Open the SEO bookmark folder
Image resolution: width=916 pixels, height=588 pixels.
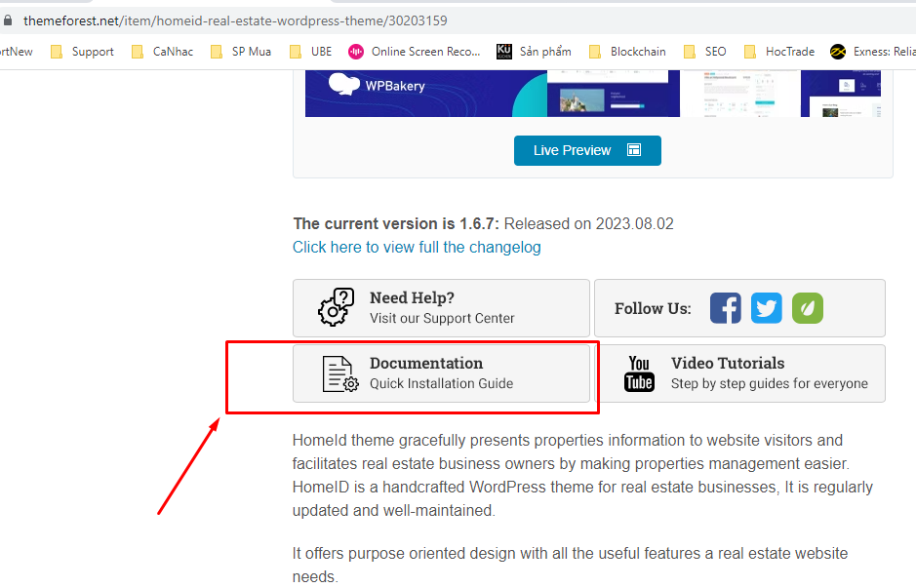point(704,52)
